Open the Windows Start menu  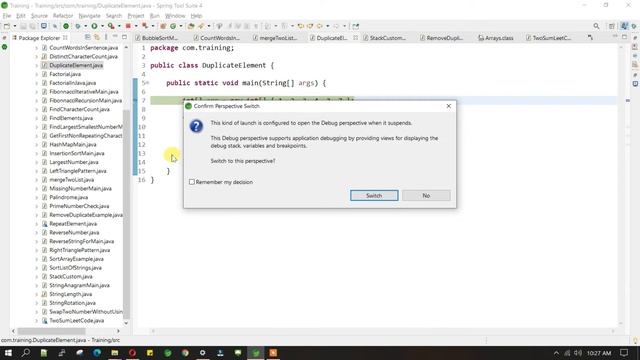pyautogui.click(x=8, y=353)
